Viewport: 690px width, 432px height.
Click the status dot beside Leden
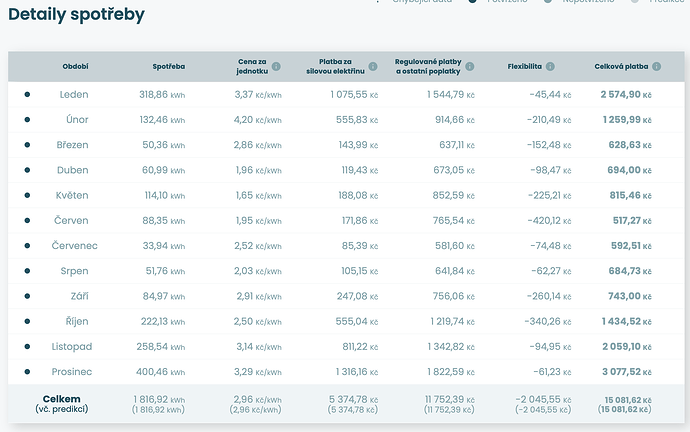pyautogui.click(x=27, y=94)
